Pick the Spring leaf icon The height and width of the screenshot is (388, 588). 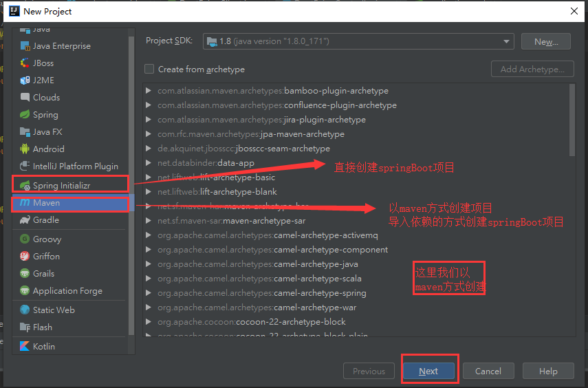(25, 114)
